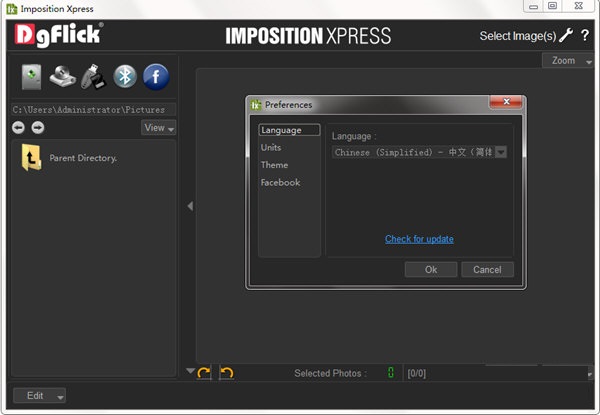Image resolution: width=600 pixels, height=415 pixels.
Task: Select the CD/DVD drive source icon
Action: pos(62,76)
